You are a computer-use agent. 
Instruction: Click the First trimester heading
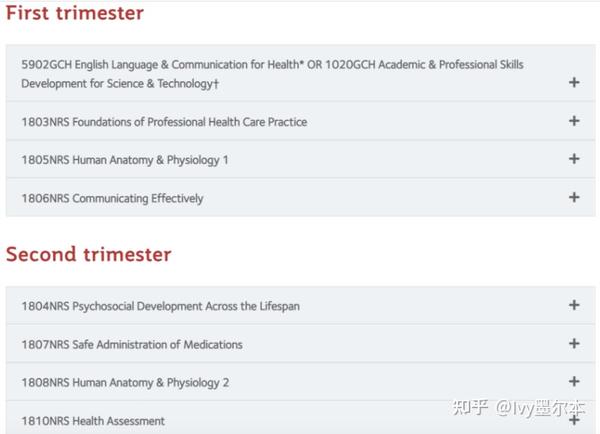pyautogui.click(x=75, y=13)
